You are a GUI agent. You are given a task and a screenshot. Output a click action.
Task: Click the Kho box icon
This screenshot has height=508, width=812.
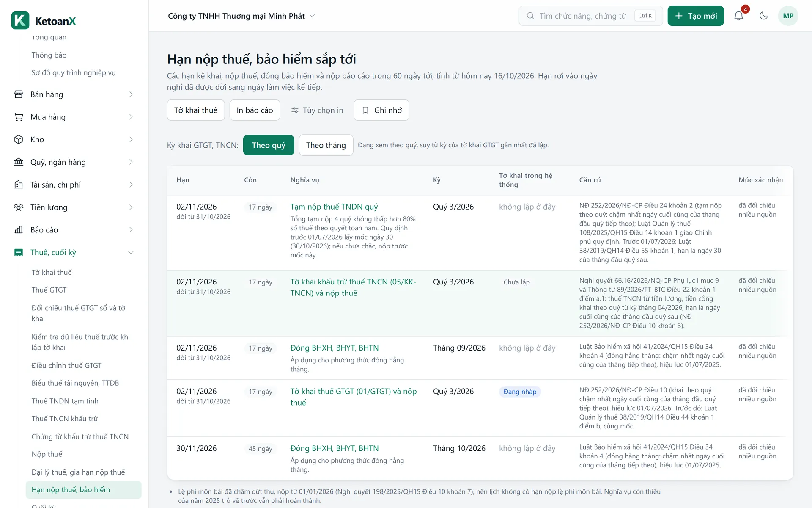pos(19,140)
